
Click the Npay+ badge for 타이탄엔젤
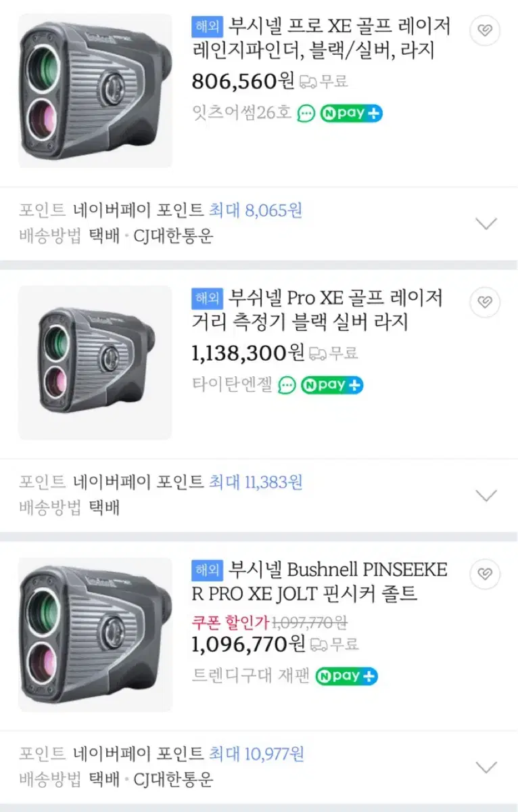tap(332, 385)
